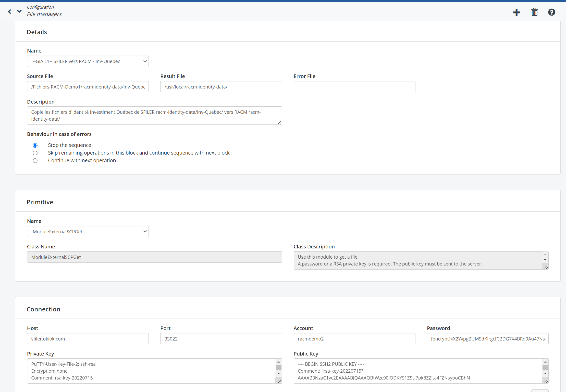
Task: Add a new file manager with plus icon
Action: tap(516, 12)
